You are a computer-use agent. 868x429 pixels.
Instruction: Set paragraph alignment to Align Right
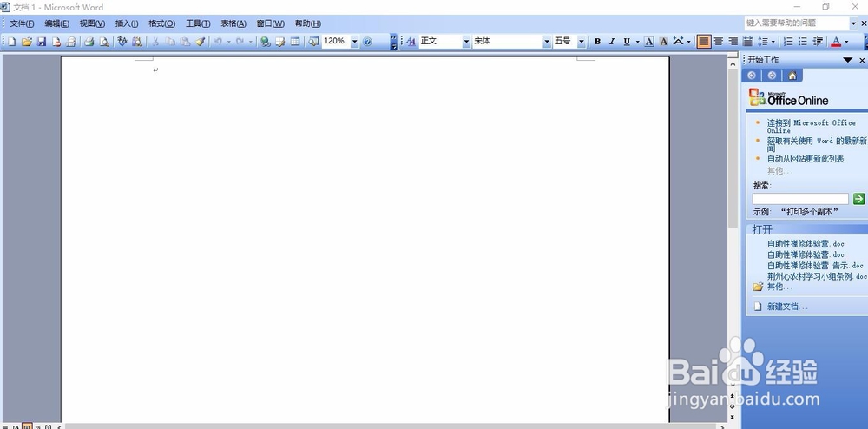pos(733,42)
